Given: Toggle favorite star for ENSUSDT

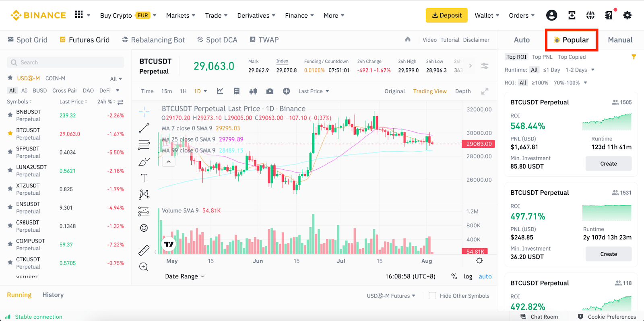Looking at the screenshot, I should coord(10,208).
